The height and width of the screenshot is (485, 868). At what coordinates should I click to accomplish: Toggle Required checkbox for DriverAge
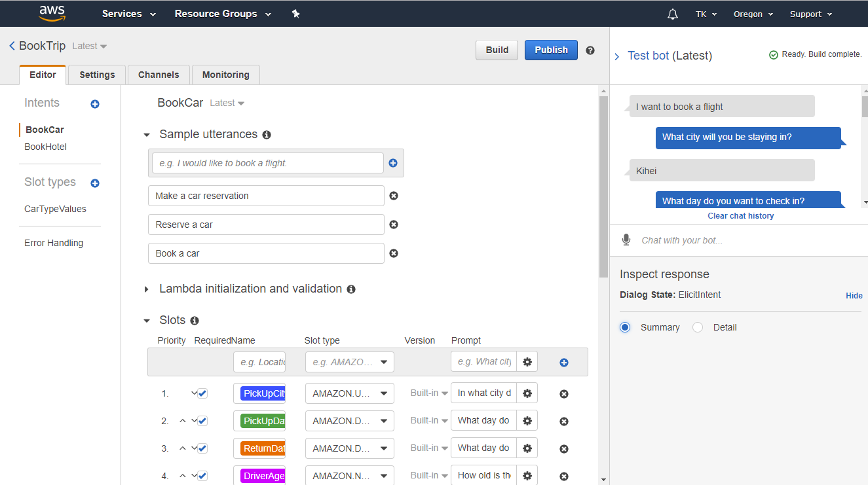click(x=202, y=476)
